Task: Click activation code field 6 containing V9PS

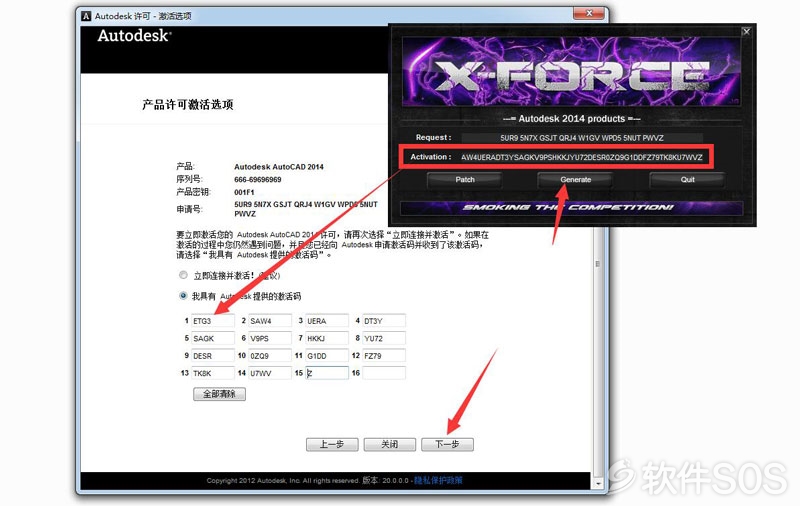Action: 270,338
